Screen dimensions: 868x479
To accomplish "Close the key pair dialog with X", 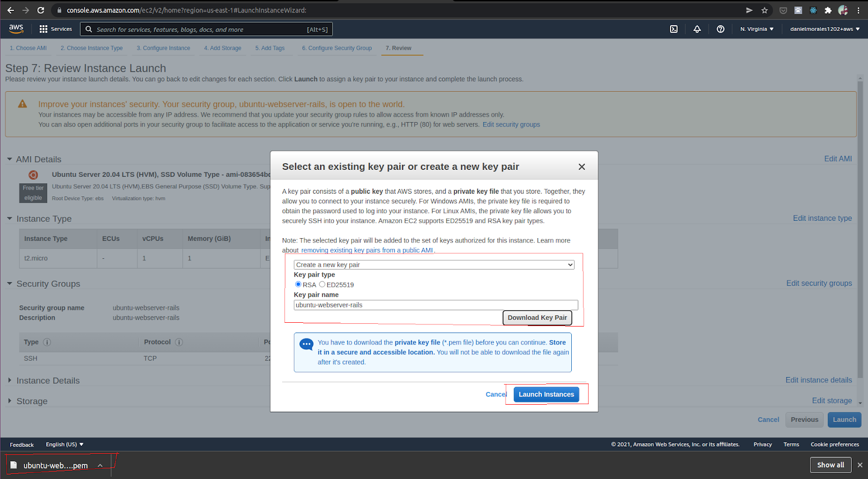I will coord(582,167).
